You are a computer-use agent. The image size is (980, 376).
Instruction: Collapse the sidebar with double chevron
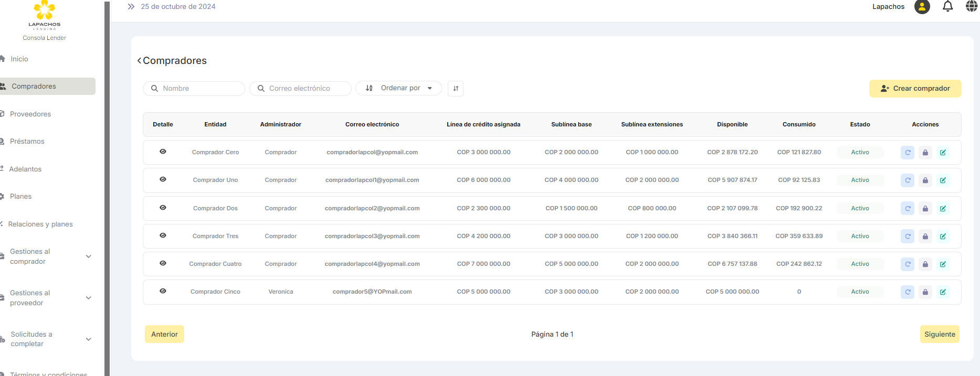point(131,7)
